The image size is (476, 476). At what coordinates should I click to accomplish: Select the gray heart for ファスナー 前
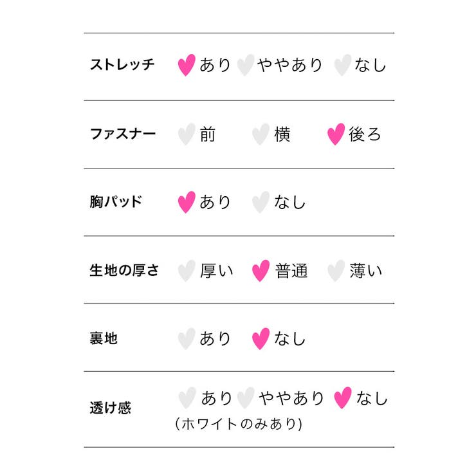pyautogui.click(x=186, y=134)
